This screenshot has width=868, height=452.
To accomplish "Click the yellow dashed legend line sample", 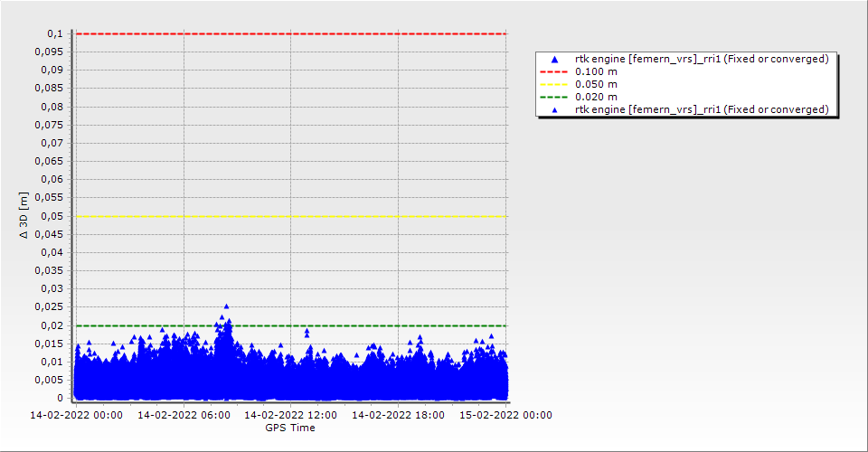I will [554, 84].
